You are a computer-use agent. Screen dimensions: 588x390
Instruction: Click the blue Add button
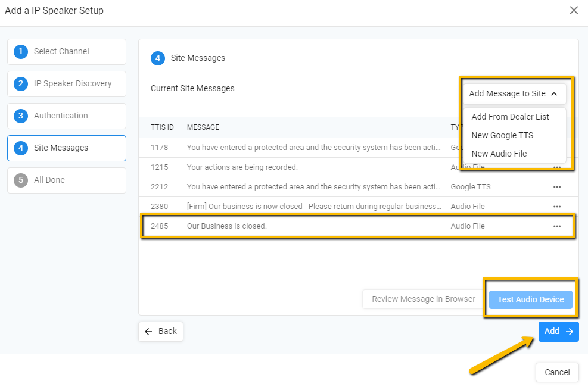coord(558,332)
